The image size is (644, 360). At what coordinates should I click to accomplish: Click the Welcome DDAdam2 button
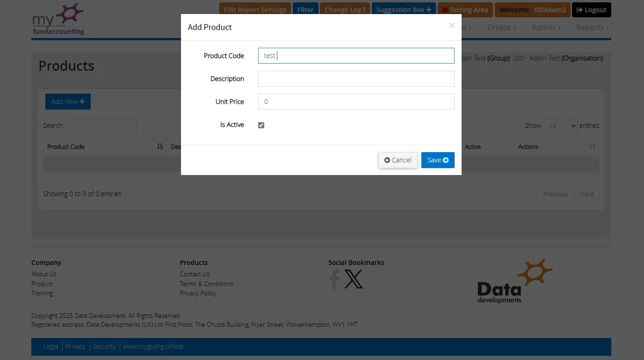(x=532, y=10)
